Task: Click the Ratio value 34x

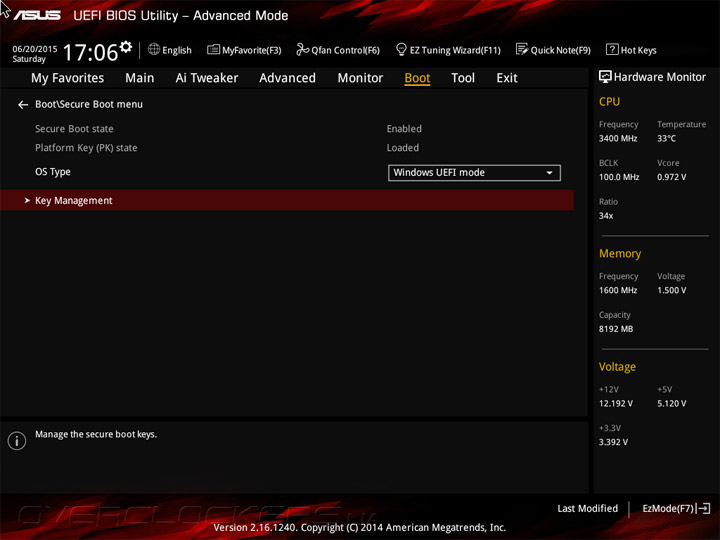Action: click(x=606, y=215)
